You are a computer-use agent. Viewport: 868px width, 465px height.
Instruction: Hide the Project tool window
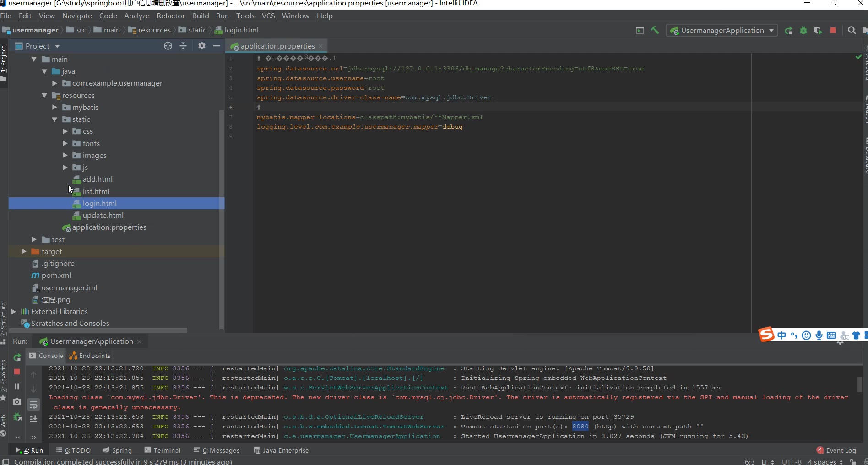217,46
